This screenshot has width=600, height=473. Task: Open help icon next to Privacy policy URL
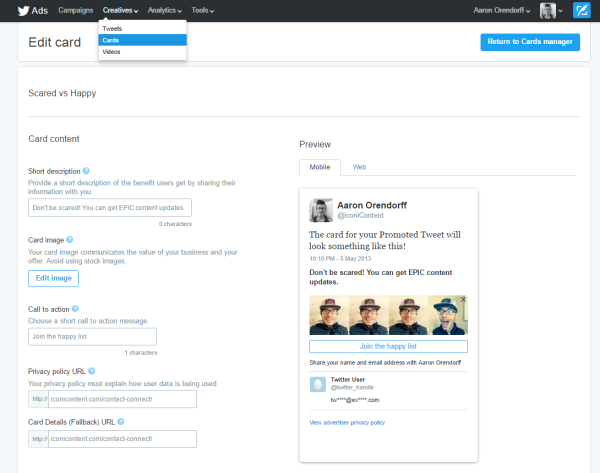point(91,371)
